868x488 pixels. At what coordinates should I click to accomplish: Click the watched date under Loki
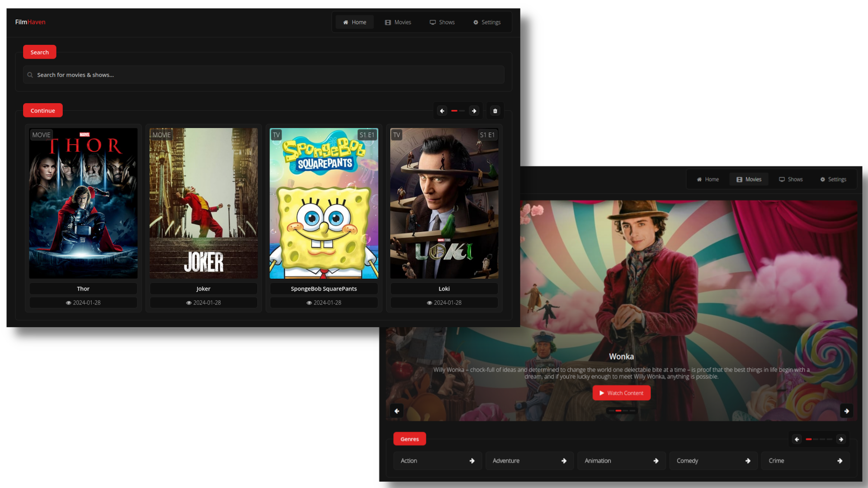[x=444, y=303]
